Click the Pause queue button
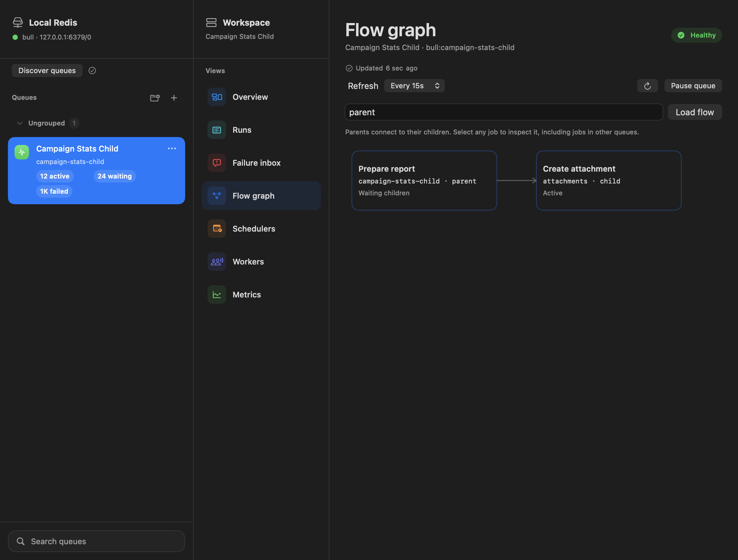 pos(693,86)
